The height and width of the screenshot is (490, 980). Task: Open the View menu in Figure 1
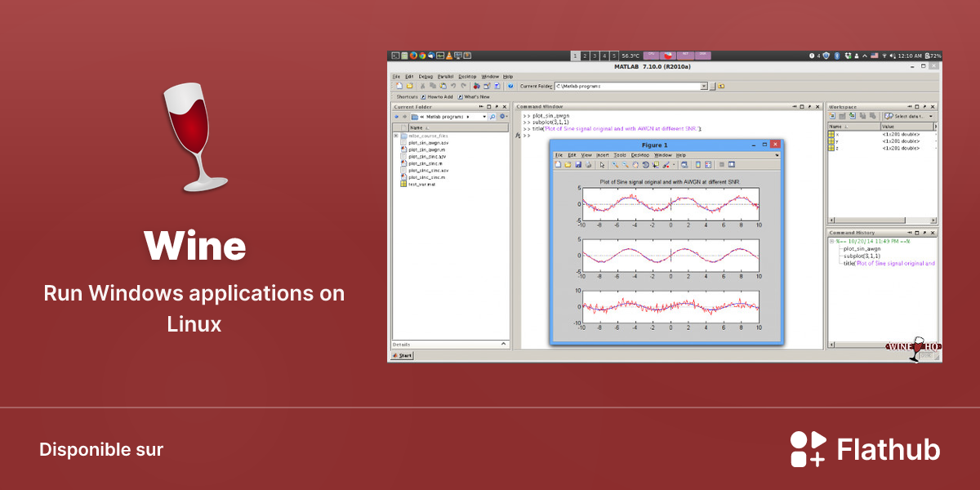point(586,155)
